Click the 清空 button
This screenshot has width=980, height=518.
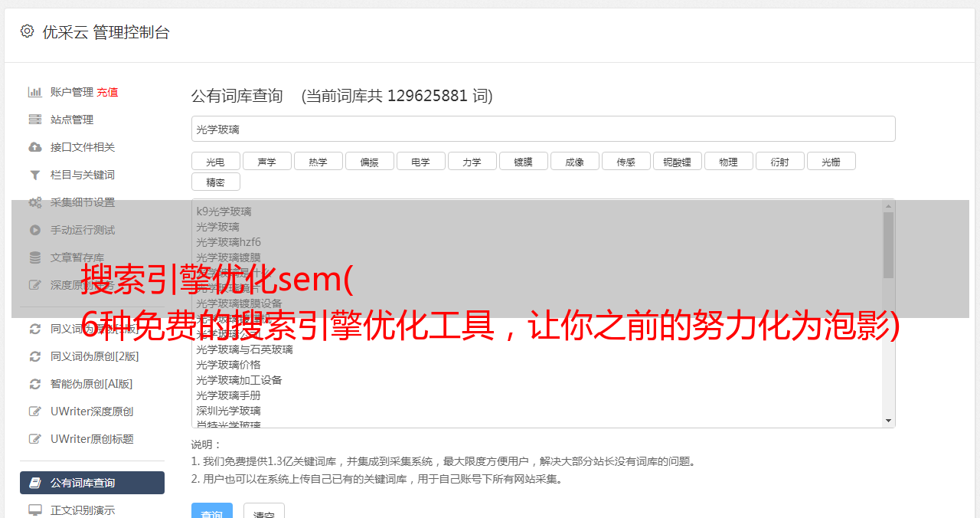point(264,512)
